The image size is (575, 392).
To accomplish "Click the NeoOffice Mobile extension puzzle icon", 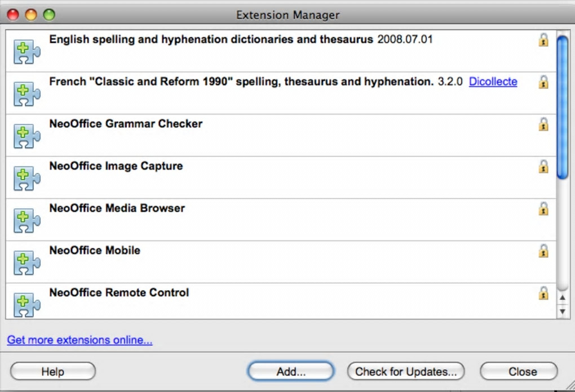I will (x=26, y=263).
